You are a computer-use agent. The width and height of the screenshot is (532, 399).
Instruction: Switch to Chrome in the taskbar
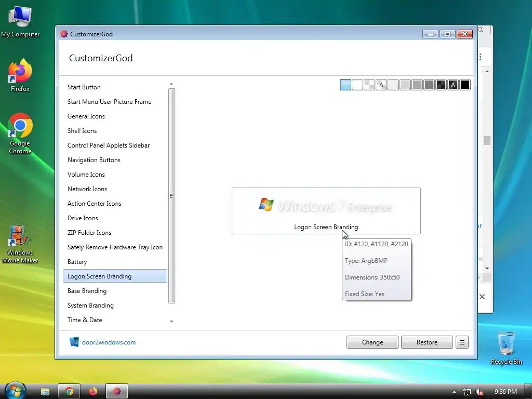[x=69, y=391]
